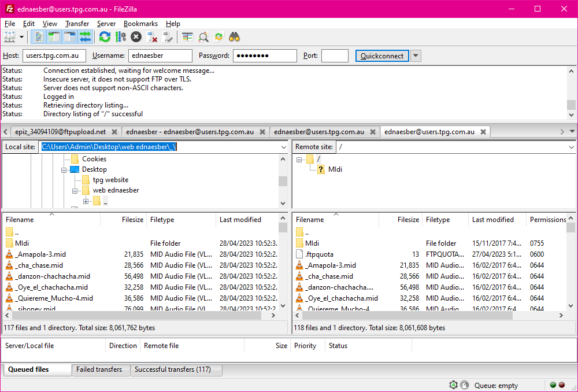Open the Transfer menu
Image resolution: width=578 pixels, height=392 pixels.
click(x=77, y=24)
